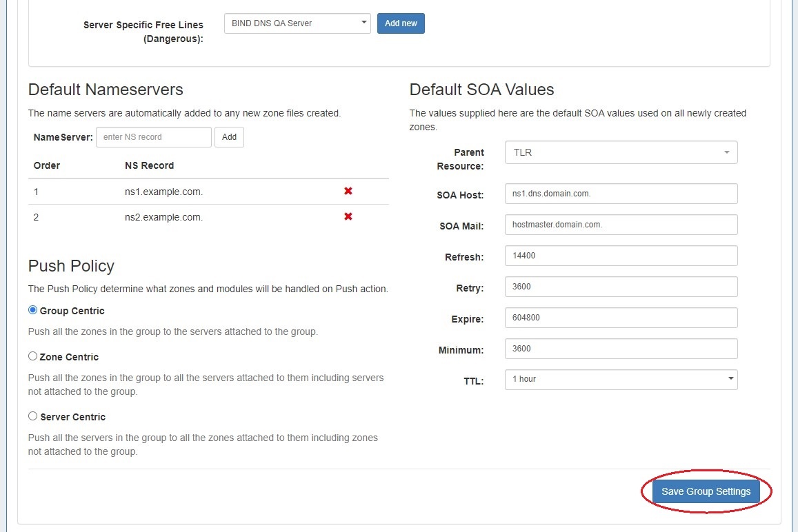Select the Refresh value field
The width and height of the screenshot is (798, 532).
pos(621,256)
